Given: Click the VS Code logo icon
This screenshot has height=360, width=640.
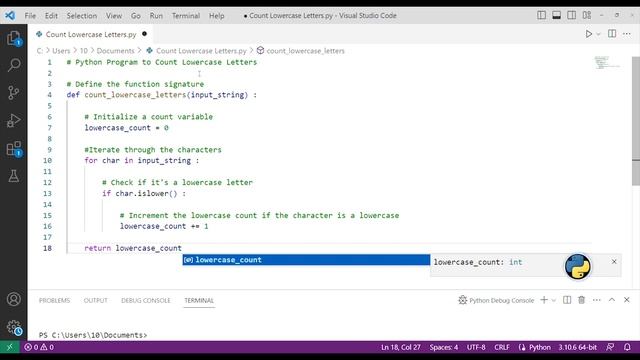Looking at the screenshot, I should click(x=10, y=16).
